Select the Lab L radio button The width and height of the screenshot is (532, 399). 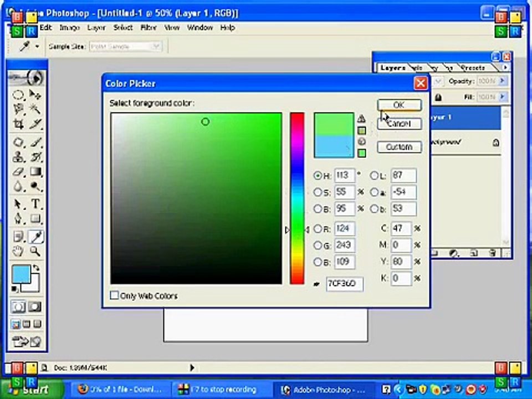pyautogui.click(x=374, y=176)
